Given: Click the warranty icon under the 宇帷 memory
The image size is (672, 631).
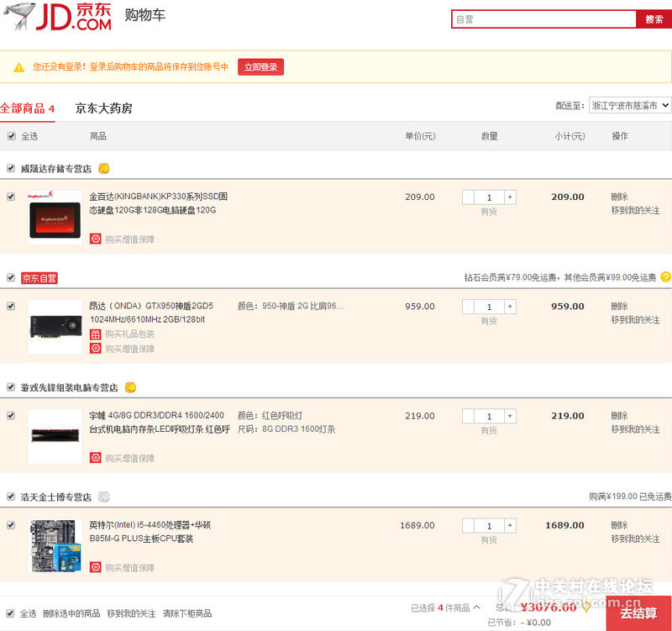Looking at the screenshot, I should coord(95,458).
